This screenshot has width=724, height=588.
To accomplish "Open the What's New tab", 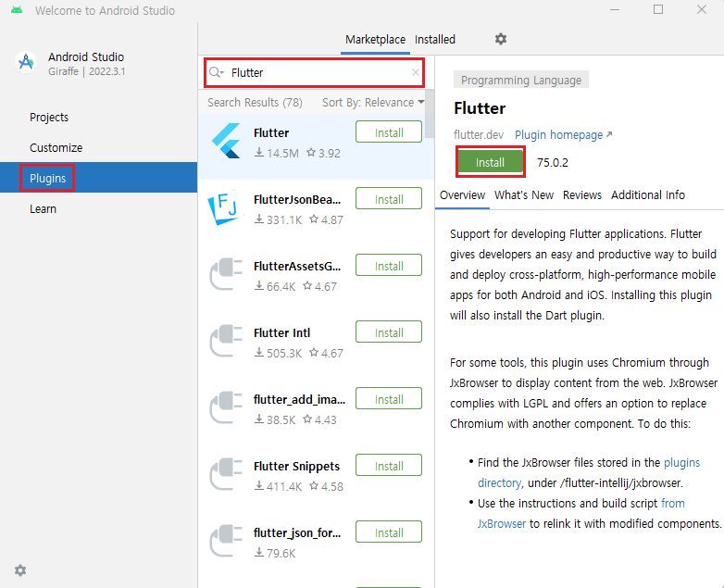I will point(524,195).
